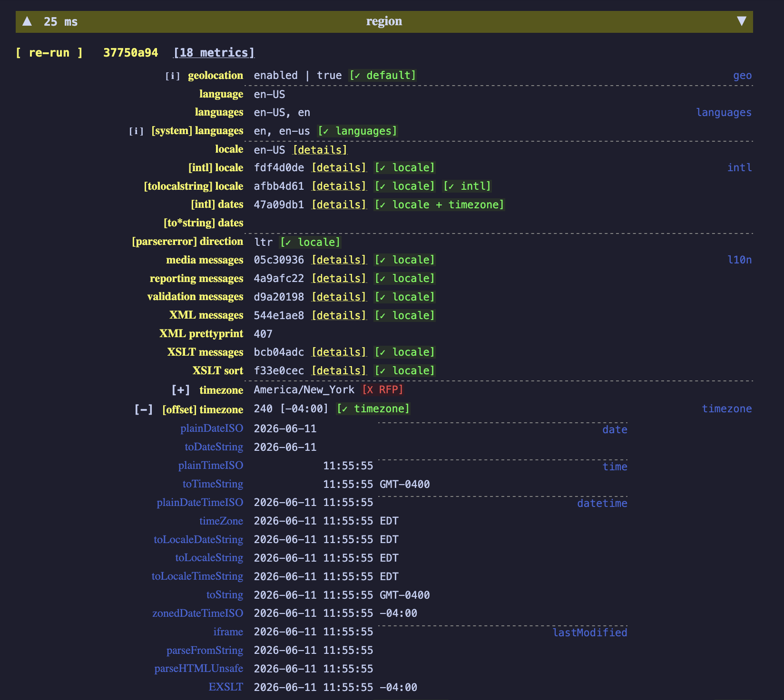Click the [✓ locale + timezone] badge
This screenshot has height=700, width=784.
tap(439, 205)
